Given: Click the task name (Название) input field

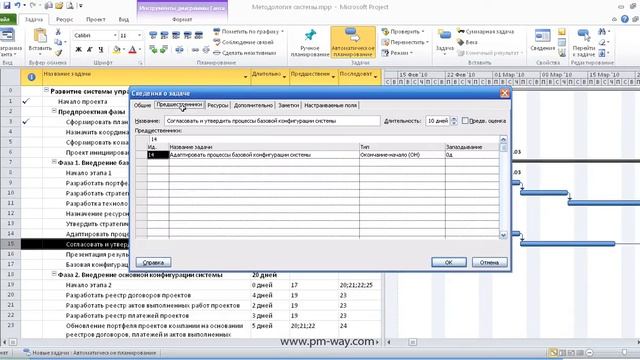Looking at the screenshot, I should [272, 121].
